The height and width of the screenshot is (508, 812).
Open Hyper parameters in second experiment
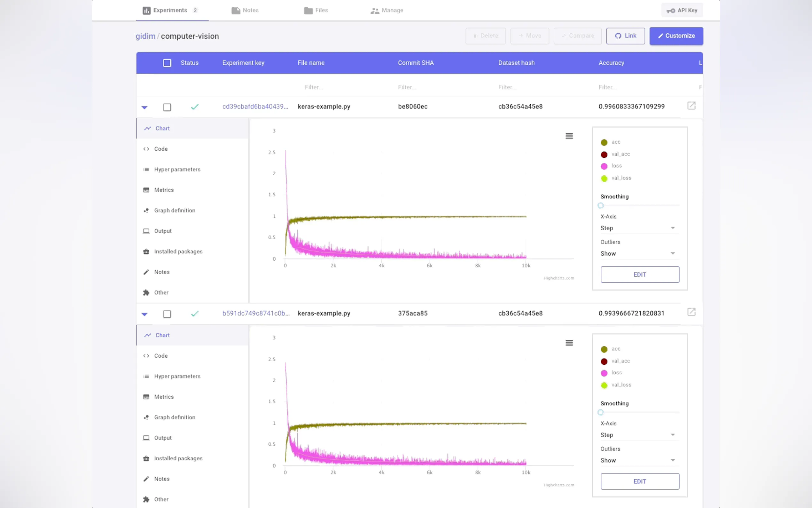click(x=177, y=376)
